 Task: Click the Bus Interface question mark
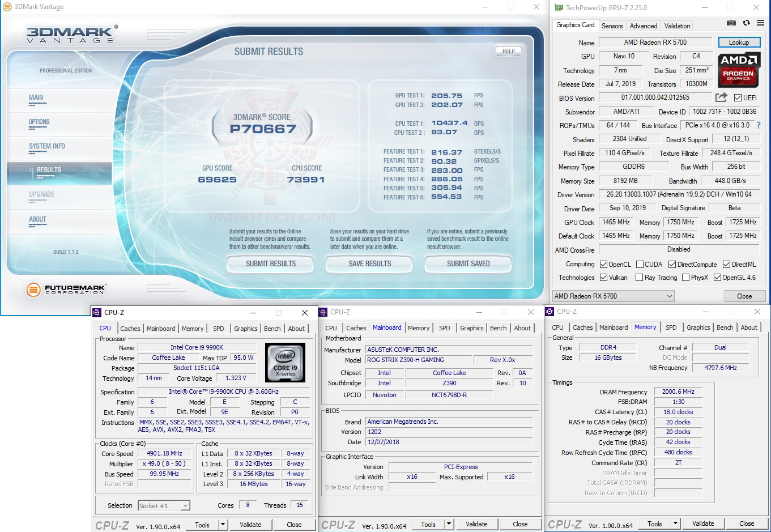tap(759, 125)
